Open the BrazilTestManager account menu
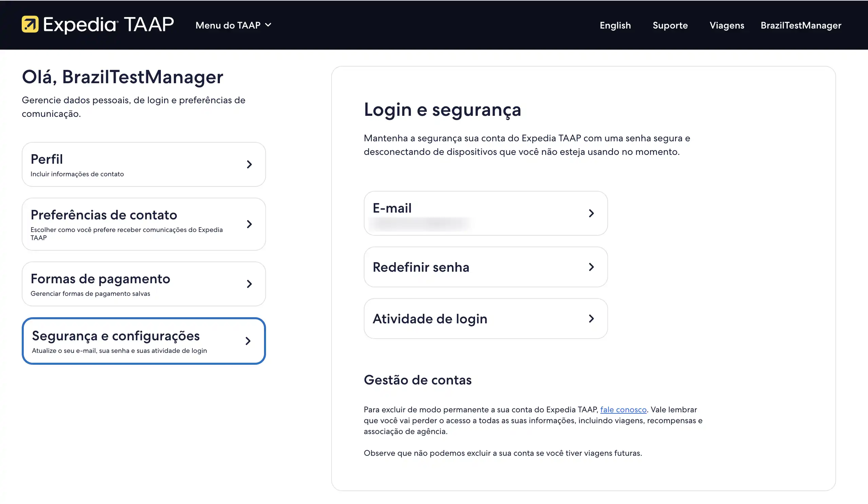 801,25
